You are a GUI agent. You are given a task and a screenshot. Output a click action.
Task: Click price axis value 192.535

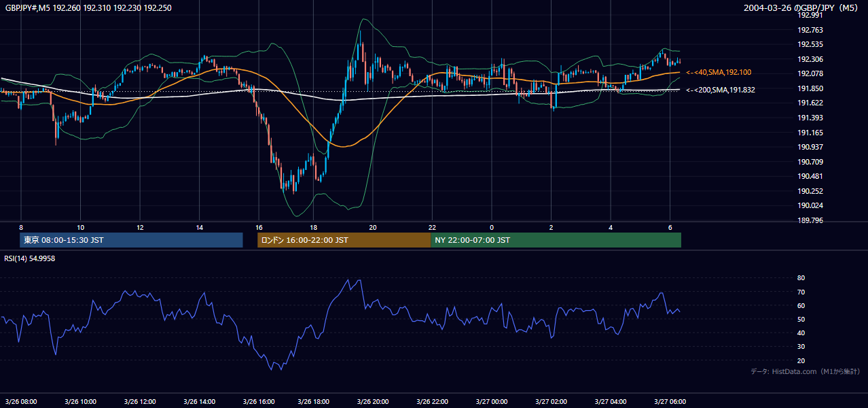click(810, 45)
